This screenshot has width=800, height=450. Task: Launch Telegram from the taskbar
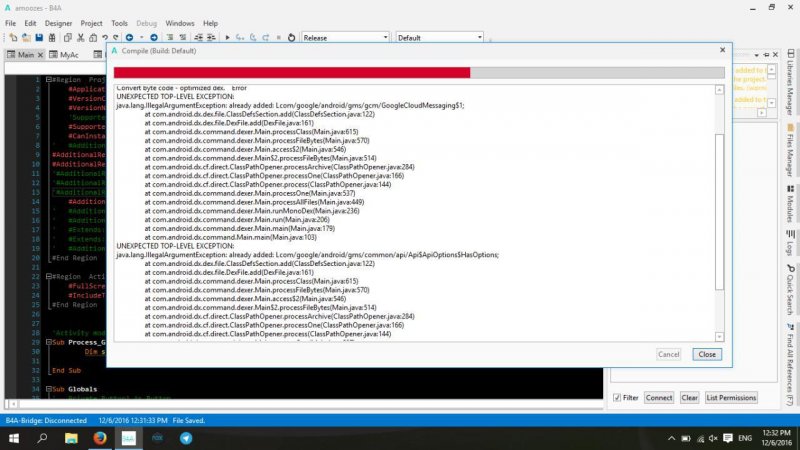[x=187, y=438]
